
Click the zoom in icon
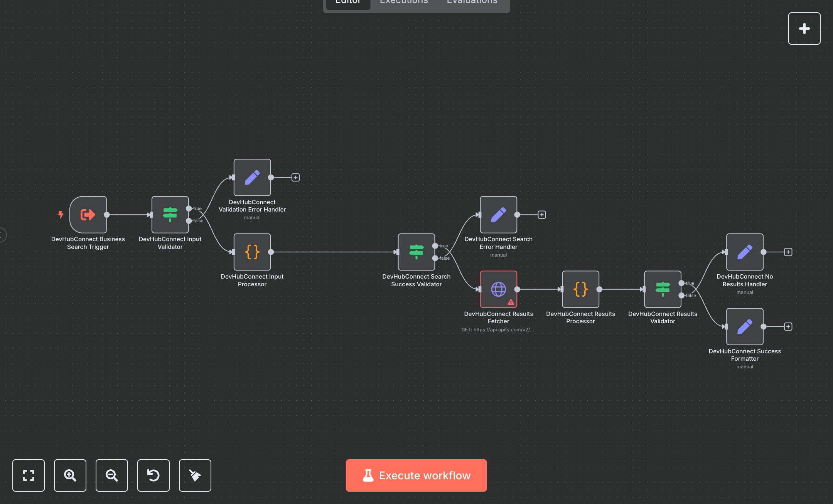(x=70, y=475)
